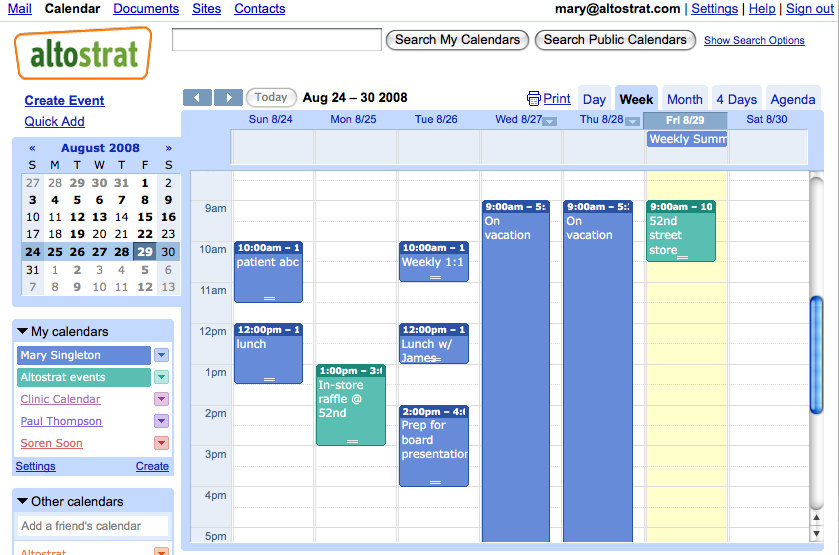Switch to the Agenda view tab
This screenshot has width=839, height=555.
[792, 99]
